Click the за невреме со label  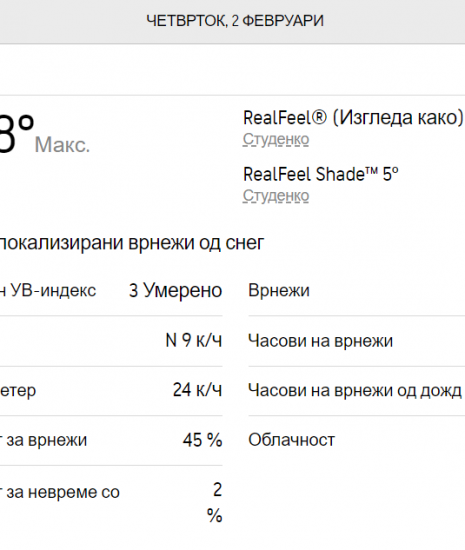pyautogui.click(x=60, y=492)
